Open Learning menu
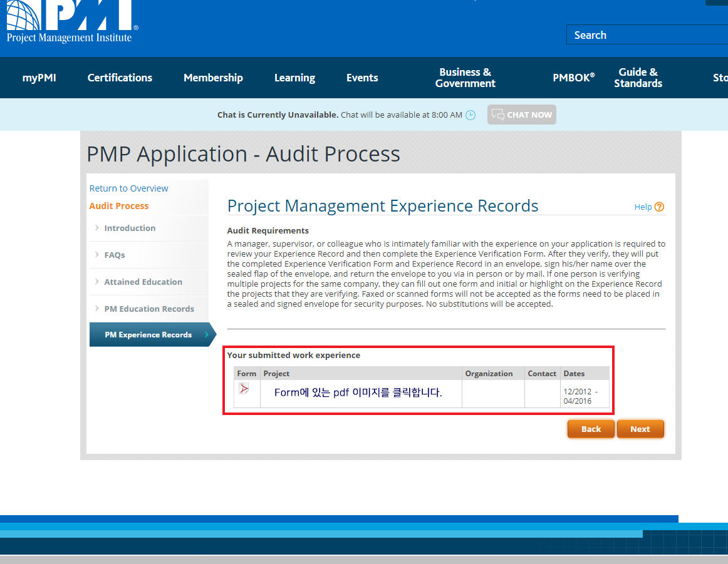728x564 pixels. click(295, 78)
